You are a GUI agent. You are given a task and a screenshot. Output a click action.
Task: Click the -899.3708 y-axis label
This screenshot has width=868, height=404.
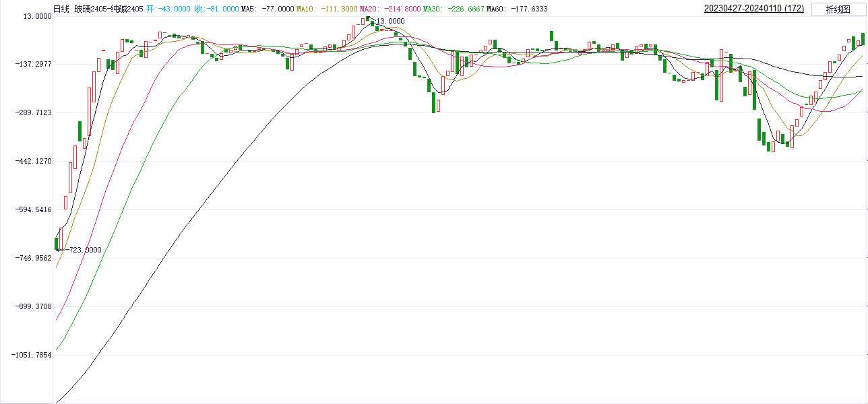(32, 306)
